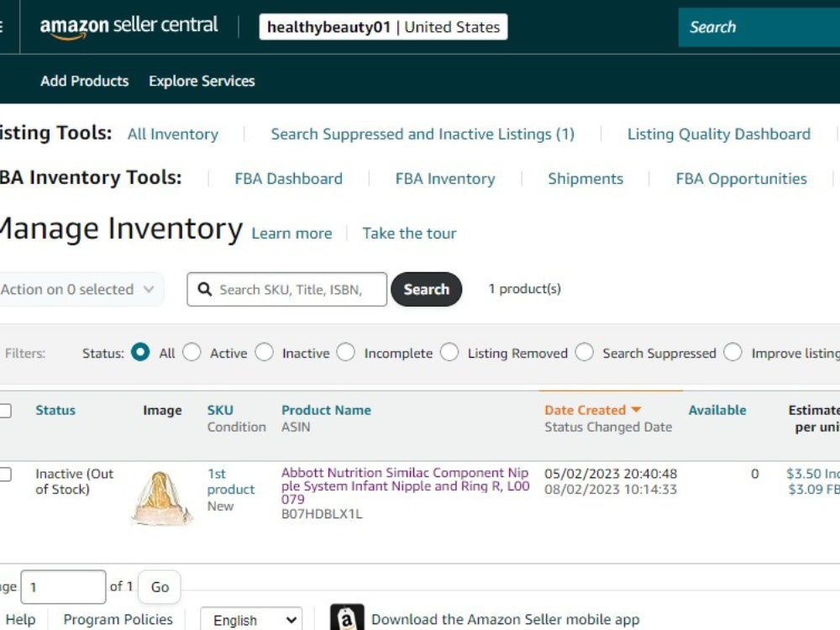Click the Take the tour link

[409, 234]
